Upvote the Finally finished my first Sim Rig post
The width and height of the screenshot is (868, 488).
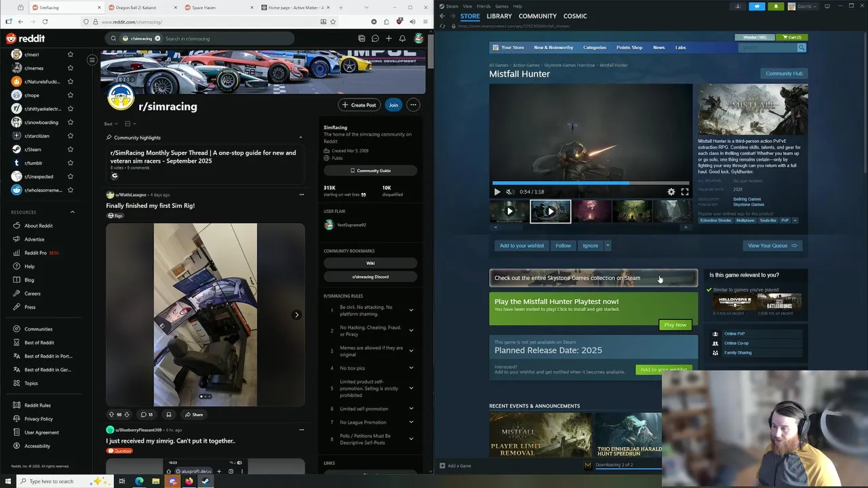coord(111,415)
